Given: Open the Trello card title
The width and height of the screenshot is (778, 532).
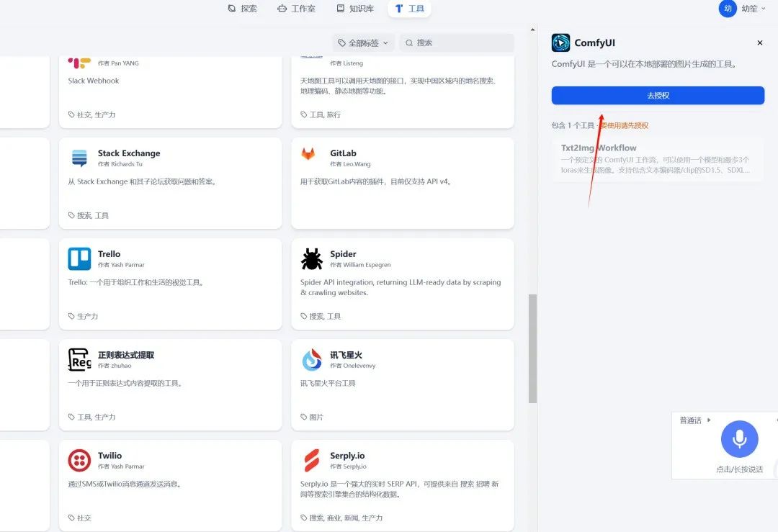Looking at the screenshot, I should [x=109, y=254].
